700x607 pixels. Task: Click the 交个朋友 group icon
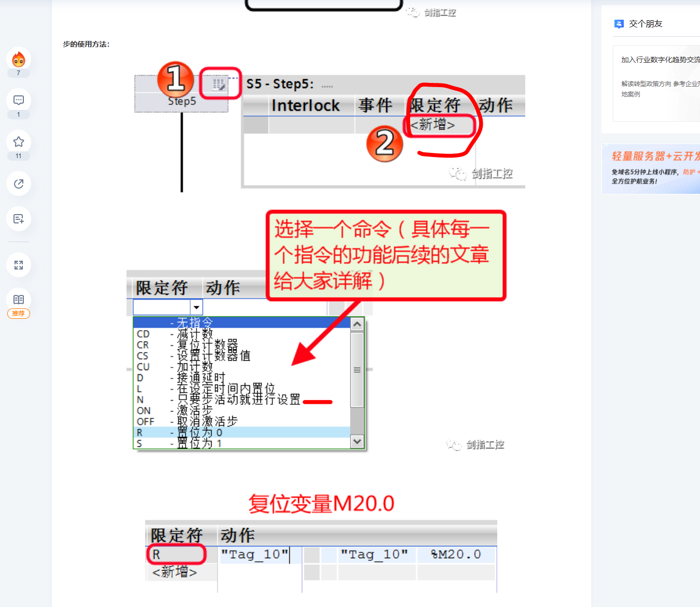pos(619,24)
